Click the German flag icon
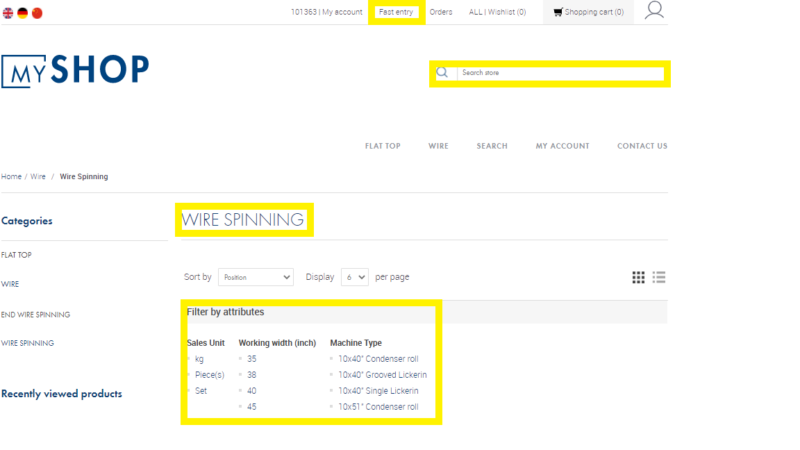Image resolution: width=800 pixels, height=450 pixels. coord(22,13)
